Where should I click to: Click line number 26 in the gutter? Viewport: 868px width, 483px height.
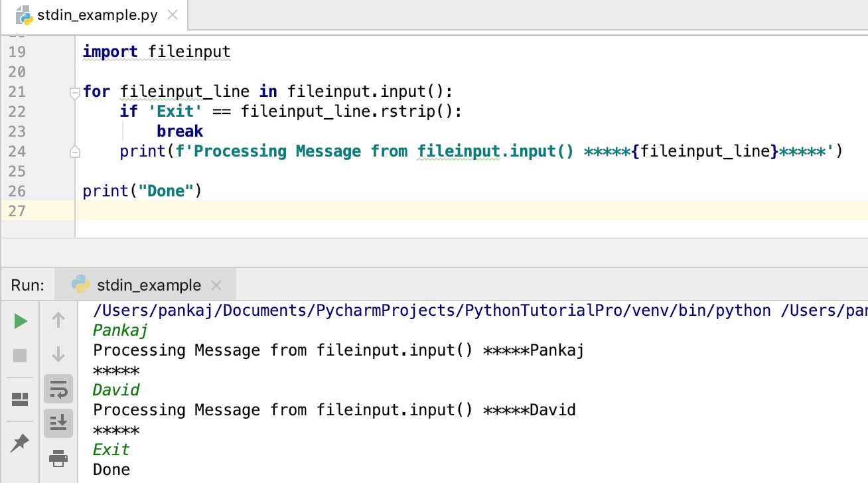coord(18,190)
